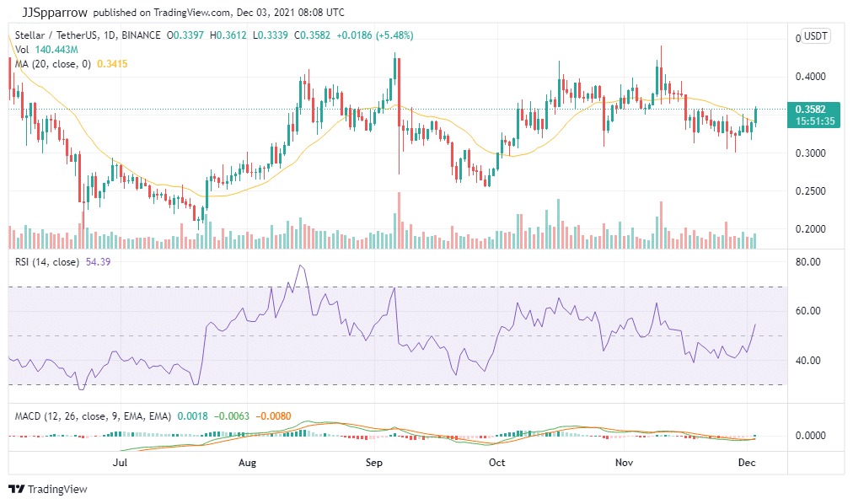Click the RSI value 54.39
The height and width of the screenshot is (504, 853).
point(98,262)
